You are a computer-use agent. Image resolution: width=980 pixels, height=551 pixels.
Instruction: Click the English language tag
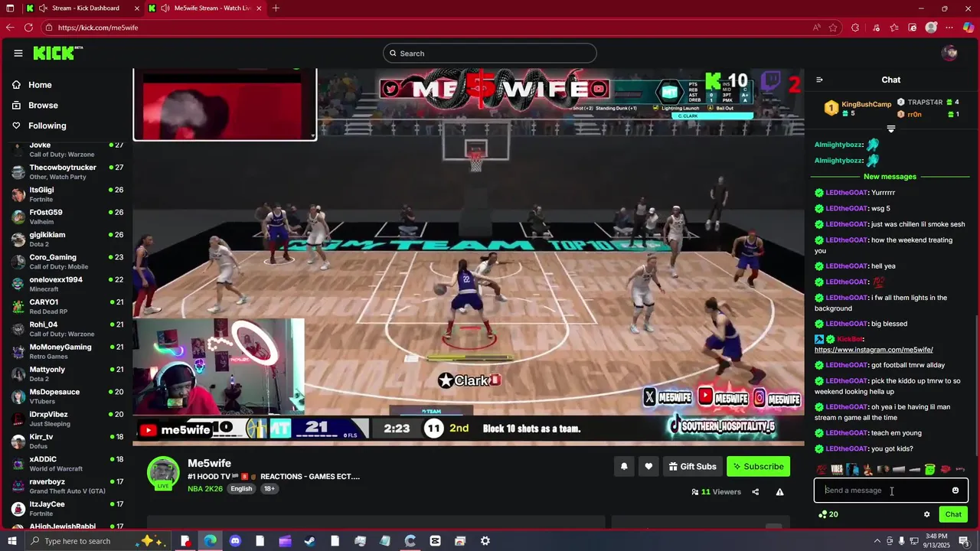click(241, 488)
